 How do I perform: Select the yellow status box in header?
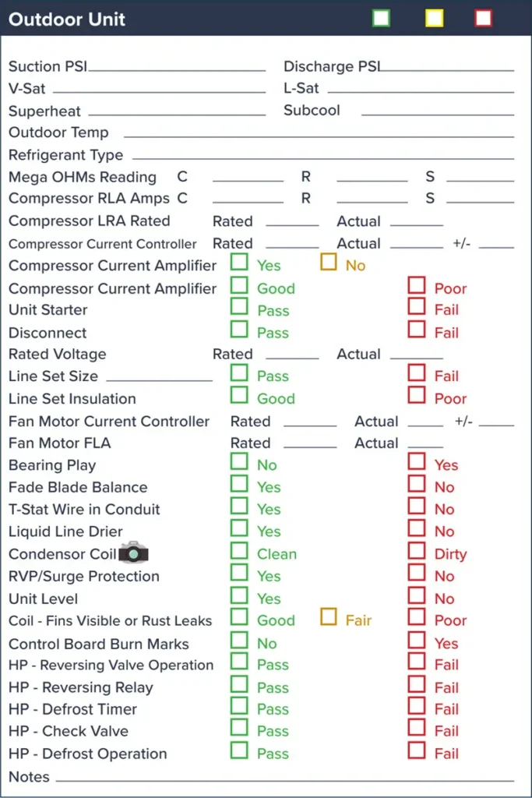(434, 19)
